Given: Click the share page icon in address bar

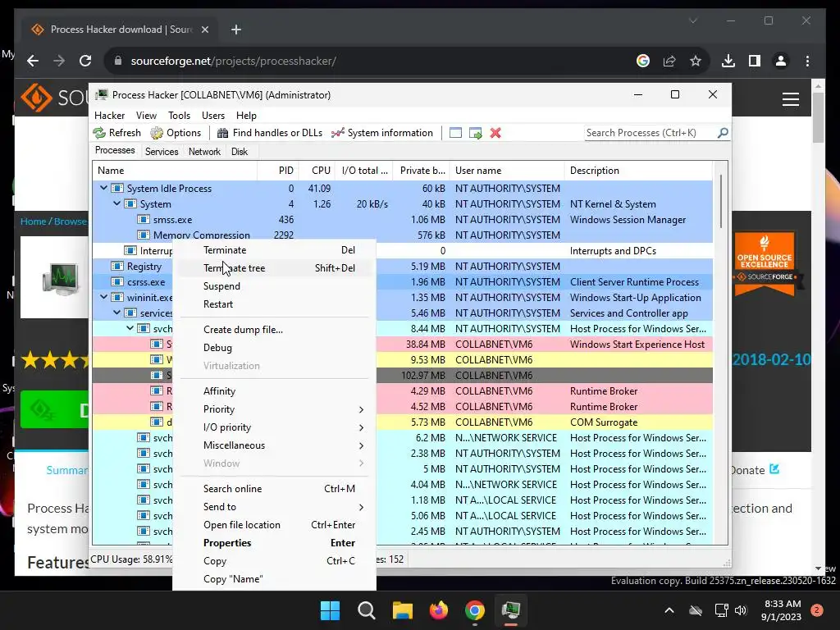Looking at the screenshot, I should 669,61.
